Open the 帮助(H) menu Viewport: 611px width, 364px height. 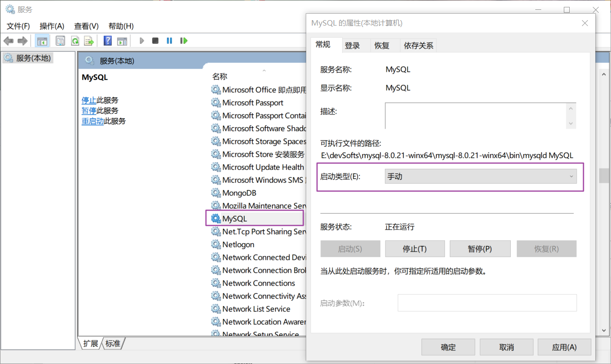(x=121, y=26)
